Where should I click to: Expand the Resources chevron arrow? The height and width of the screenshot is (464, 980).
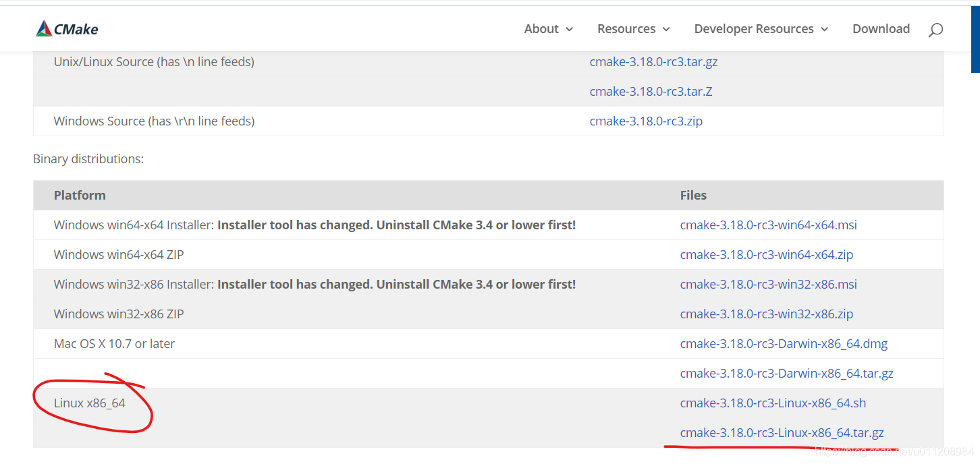coord(666,30)
